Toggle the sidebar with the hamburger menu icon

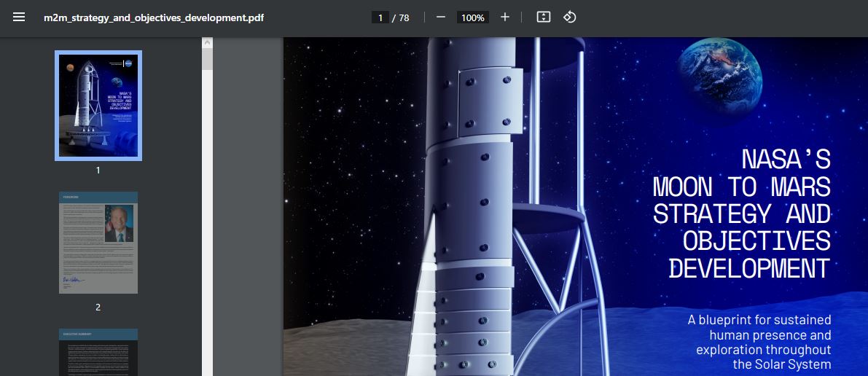[x=19, y=17]
